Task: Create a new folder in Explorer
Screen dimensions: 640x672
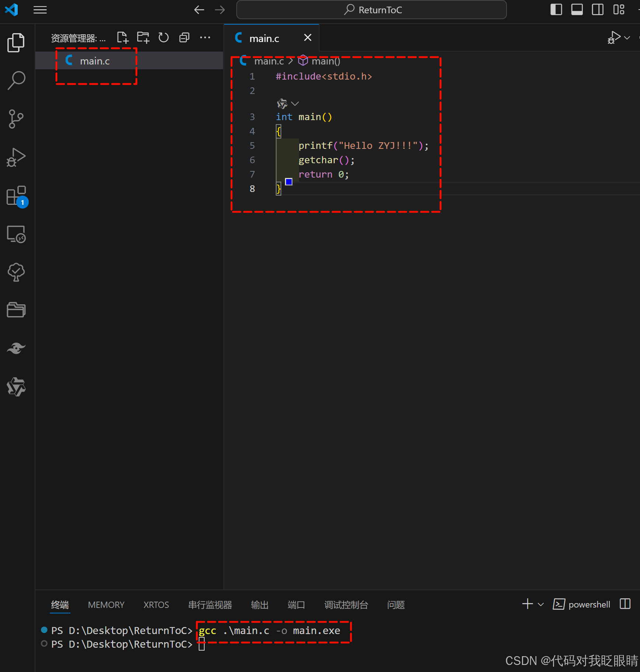Action: click(x=143, y=38)
